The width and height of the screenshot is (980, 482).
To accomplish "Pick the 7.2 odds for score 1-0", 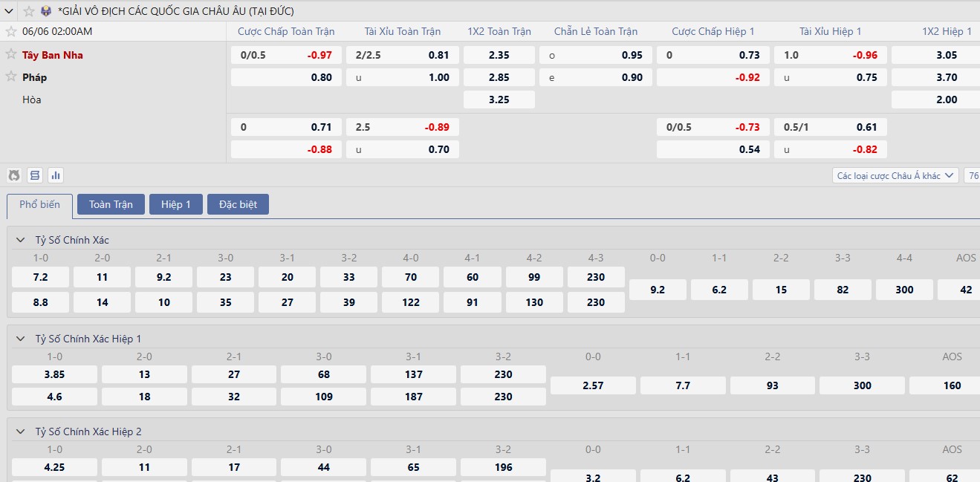I will 41,277.
